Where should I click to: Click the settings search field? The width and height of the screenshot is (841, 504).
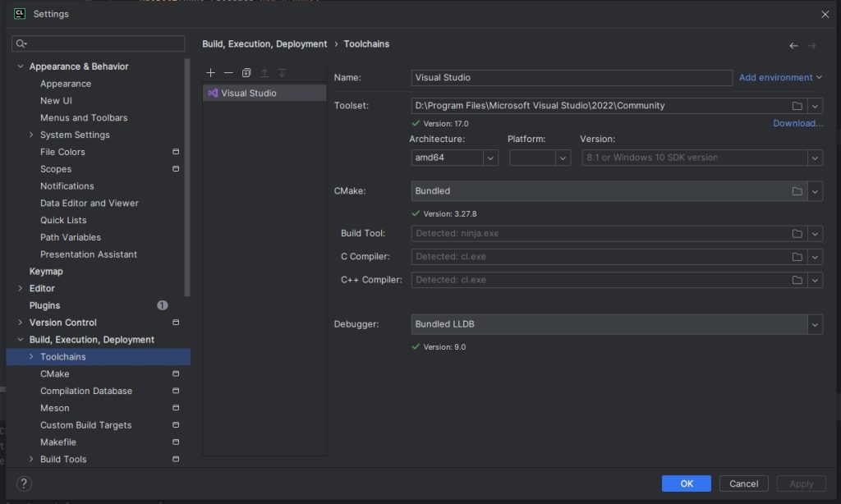coord(99,44)
